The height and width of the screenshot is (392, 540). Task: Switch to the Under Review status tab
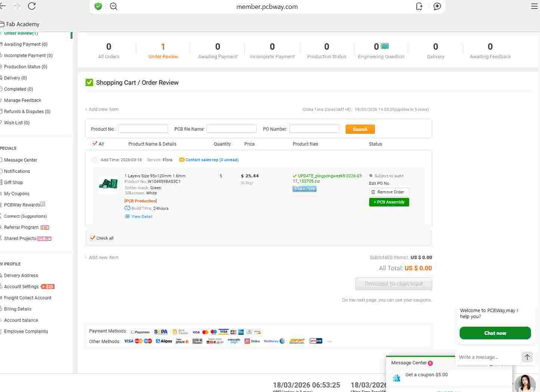pos(163,51)
